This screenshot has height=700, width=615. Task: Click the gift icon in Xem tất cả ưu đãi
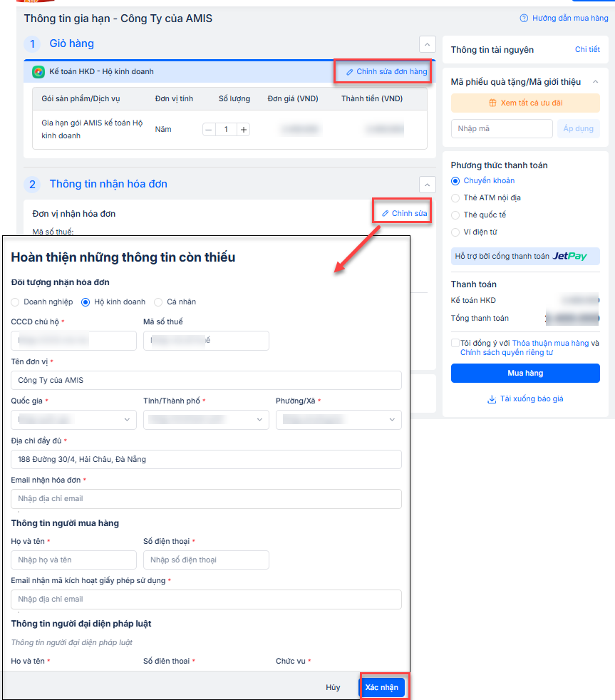coord(492,103)
